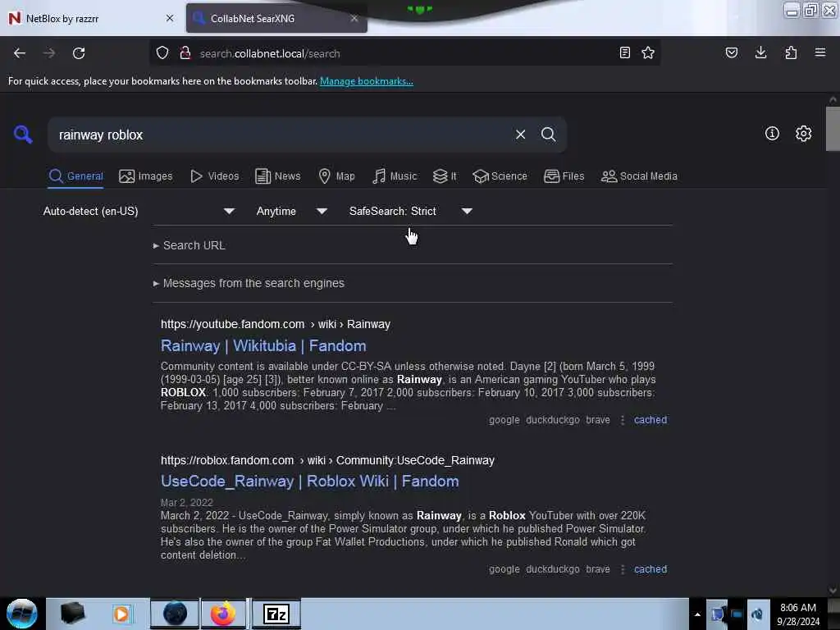
Task: Launch media player from taskbar
Action: pos(121,614)
